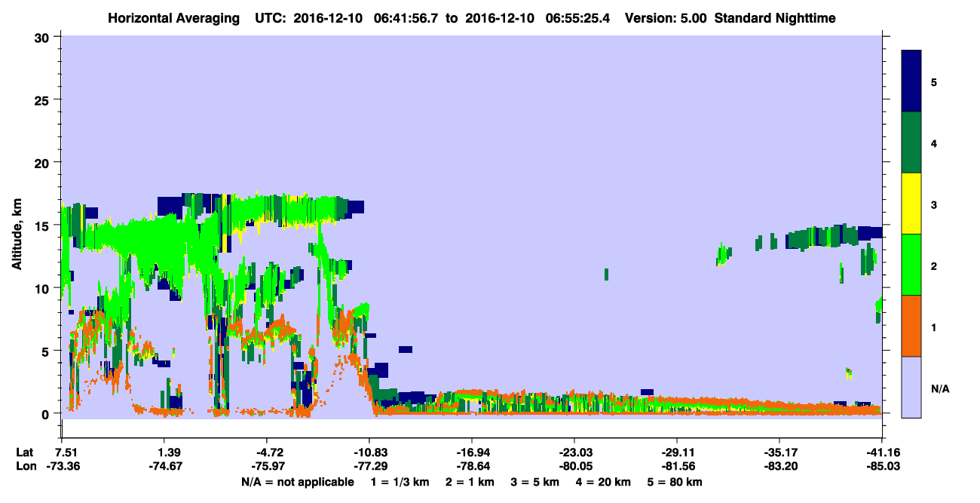Screen dimensions: 980x503
Task: Click the dark blue level 5 colorbar segment
Action: [x=911, y=81]
